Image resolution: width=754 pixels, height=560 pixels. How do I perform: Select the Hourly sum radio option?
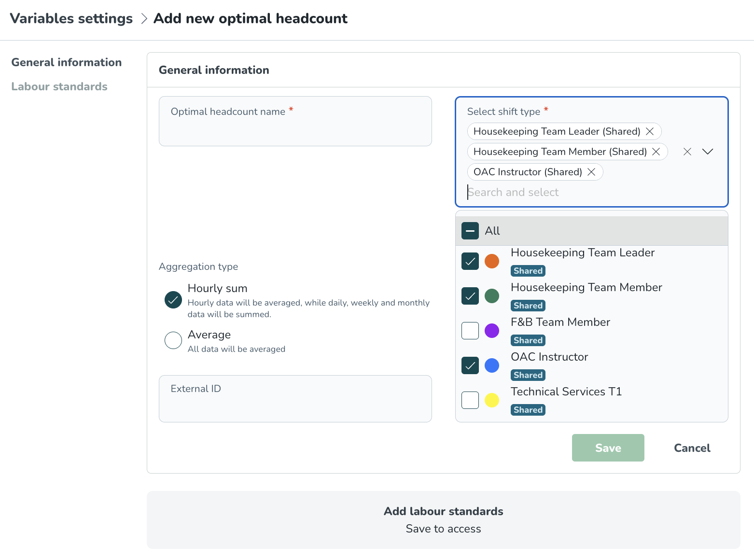click(173, 300)
